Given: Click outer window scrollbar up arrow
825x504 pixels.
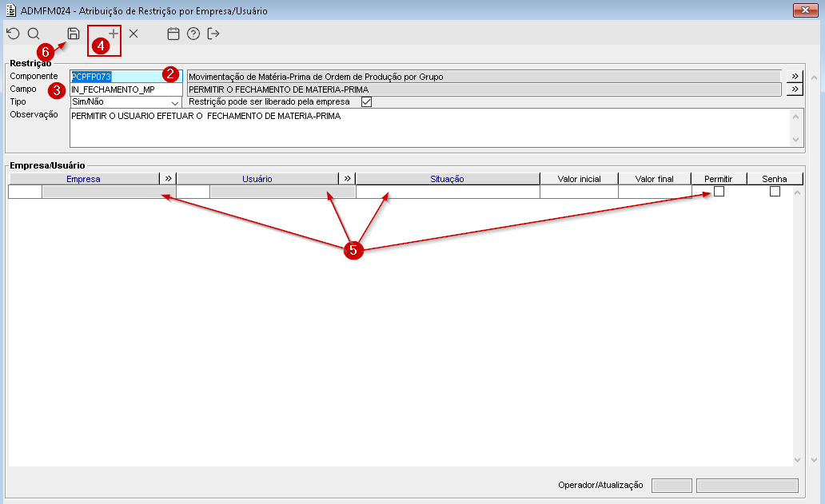Looking at the screenshot, I should click(x=814, y=77).
